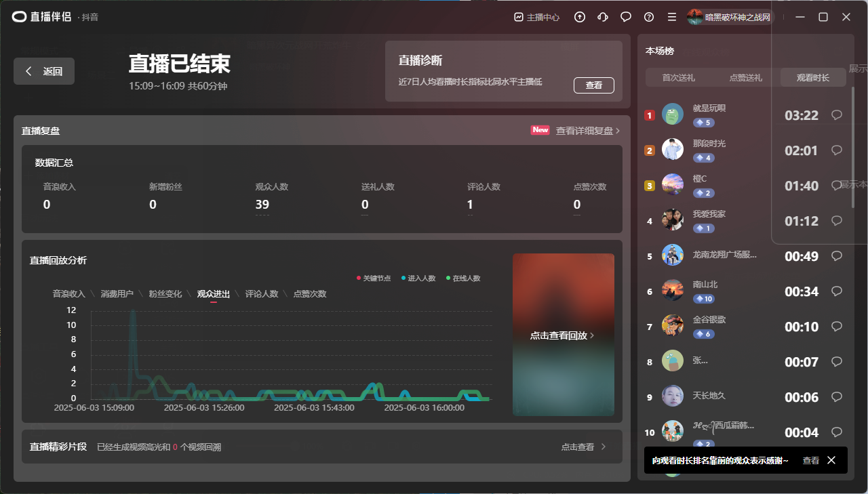Click the upload arrow icon in title bar

580,17
